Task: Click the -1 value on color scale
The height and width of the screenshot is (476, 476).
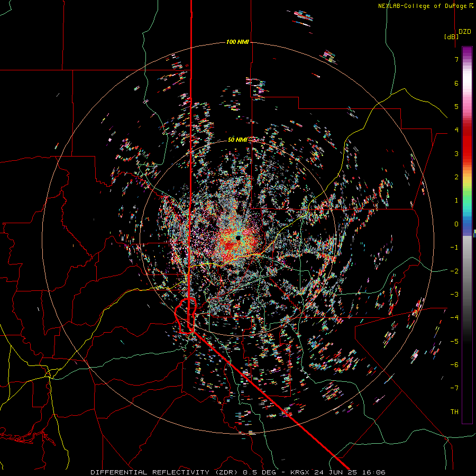Action: point(454,248)
